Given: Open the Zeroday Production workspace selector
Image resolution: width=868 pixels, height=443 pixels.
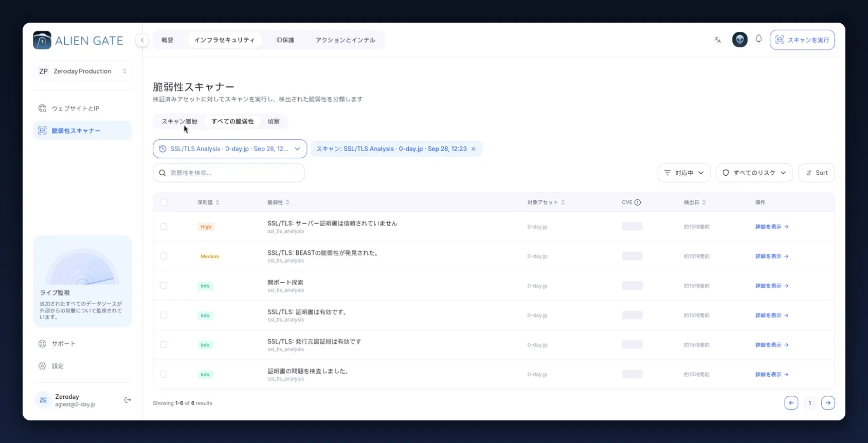Looking at the screenshot, I should pos(82,71).
